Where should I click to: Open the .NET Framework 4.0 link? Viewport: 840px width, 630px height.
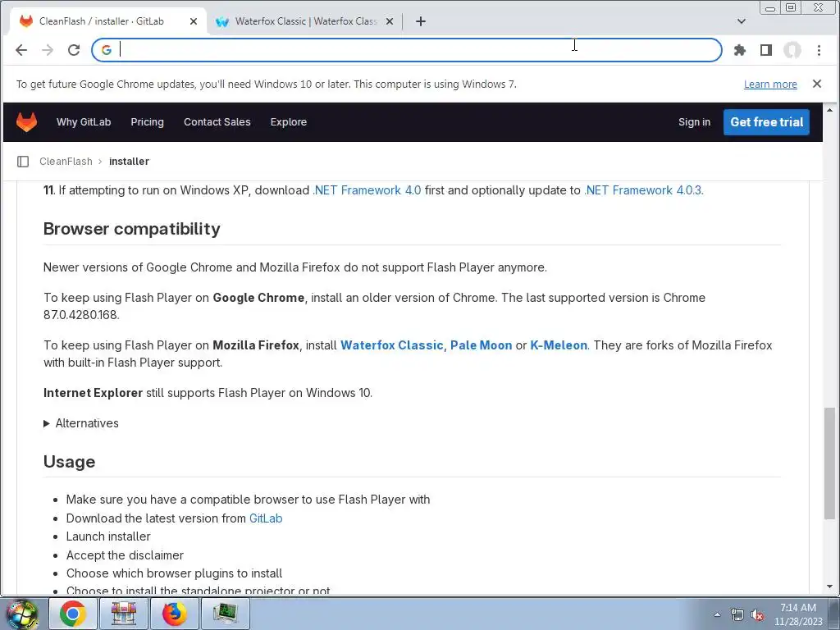point(367,190)
